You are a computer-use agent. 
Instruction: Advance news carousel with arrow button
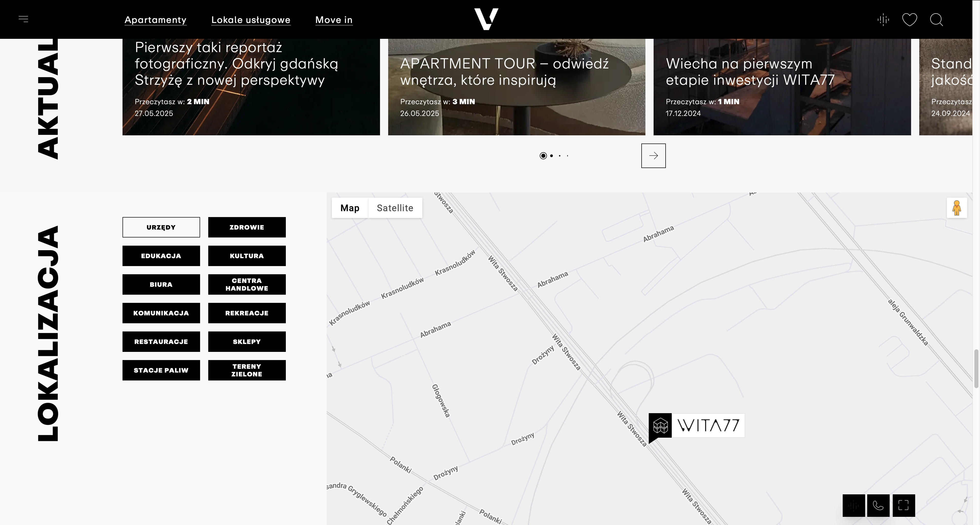click(x=653, y=156)
